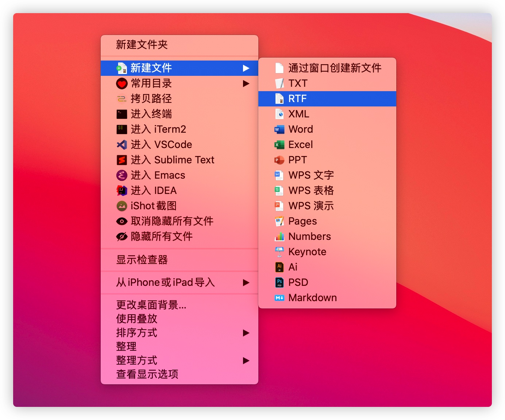This screenshot has height=420, width=505.
Task: Click the 拷贝路径 path icon
Action: point(122,99)
